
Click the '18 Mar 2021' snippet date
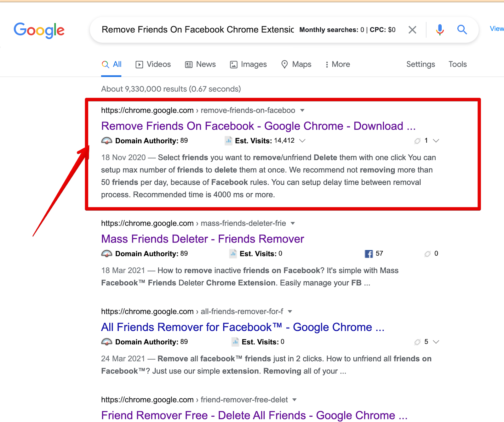[x=123, y=271]
